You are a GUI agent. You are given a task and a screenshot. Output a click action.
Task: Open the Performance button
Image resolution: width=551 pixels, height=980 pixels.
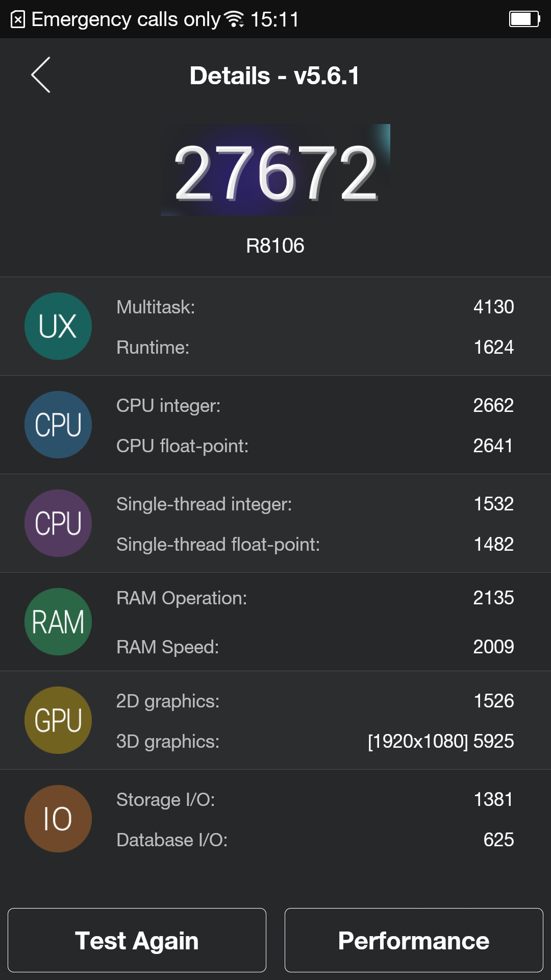(x=414, y=940)
